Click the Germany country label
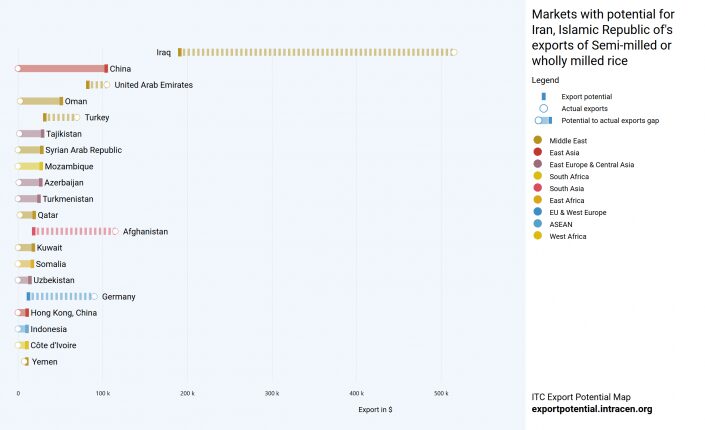 118,297
